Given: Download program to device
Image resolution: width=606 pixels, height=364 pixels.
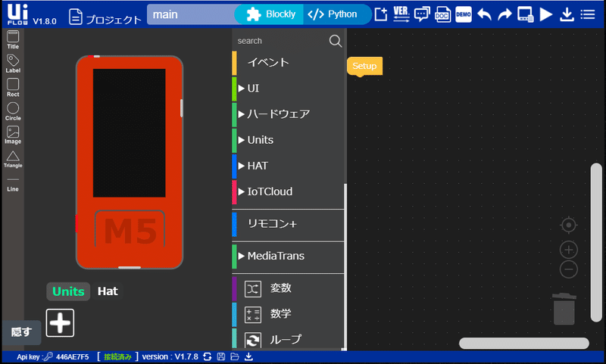Looking at the screenshot, I should [567, 14].
